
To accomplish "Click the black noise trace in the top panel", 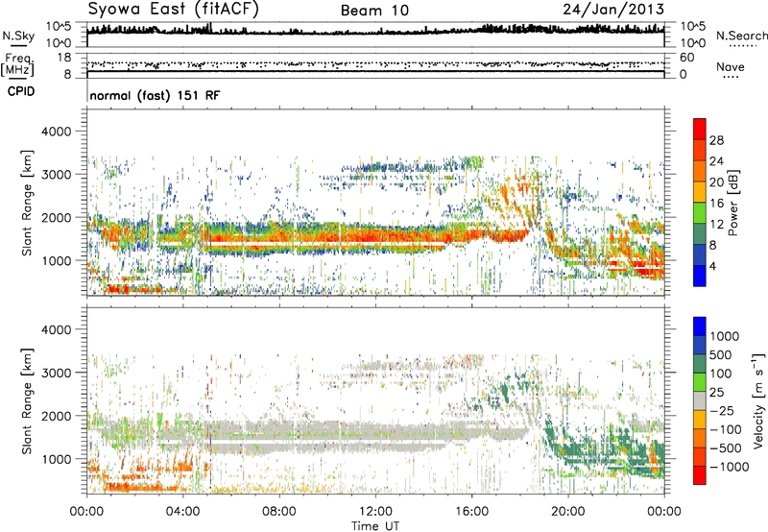I will coord(375,32).
